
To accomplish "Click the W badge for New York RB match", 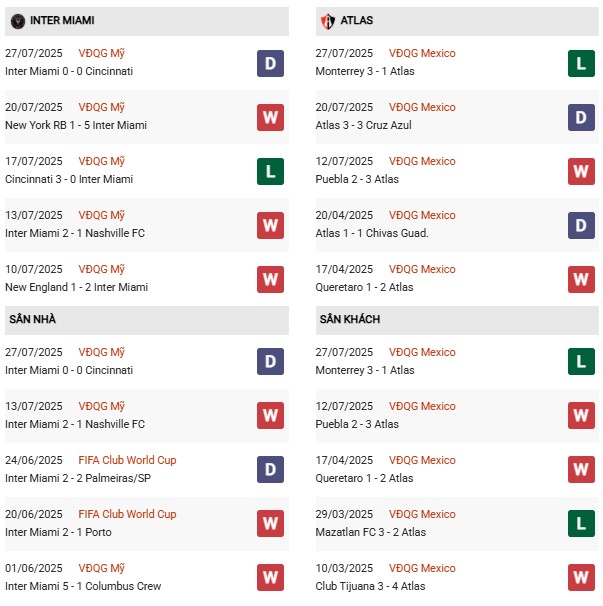I will (x=270, y=117).
